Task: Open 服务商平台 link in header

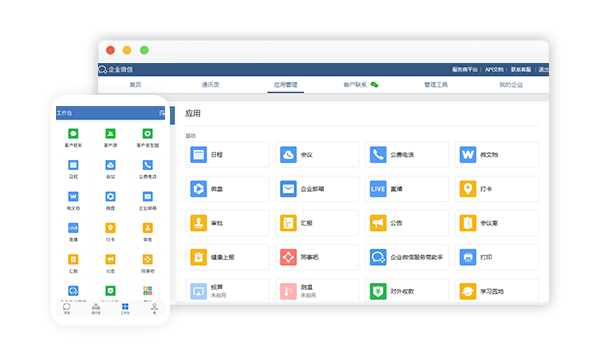Action: click(x=465, y=69)
